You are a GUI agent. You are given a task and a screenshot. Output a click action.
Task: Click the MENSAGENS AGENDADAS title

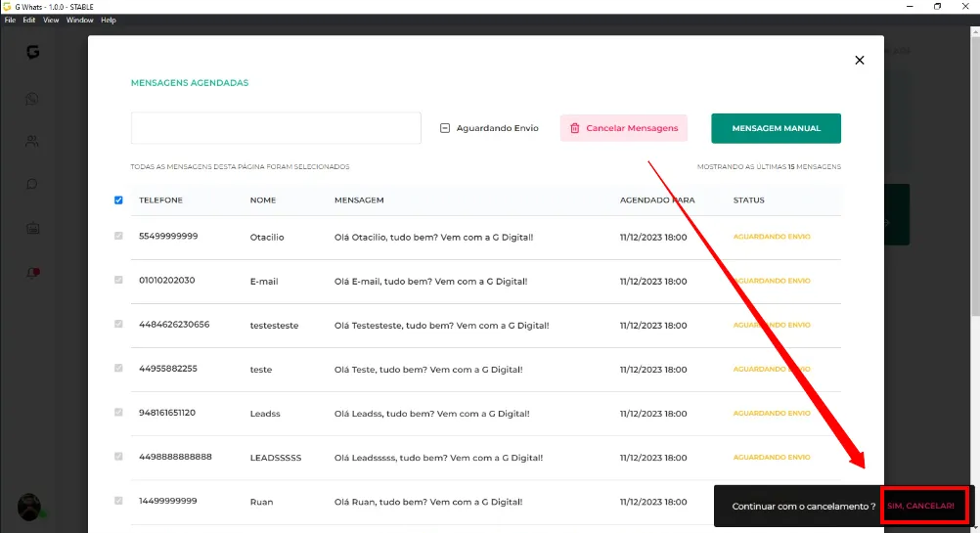[x=190, y=82]
